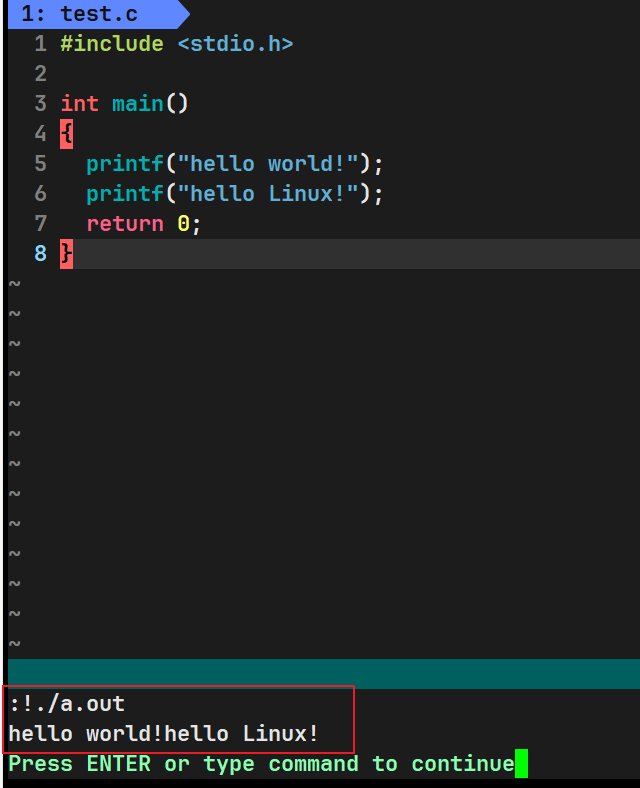Image resolution: width=640 pixels, height=788 pixels.
Task: Select the test.c buffer tab
Action: pos(98,14)
